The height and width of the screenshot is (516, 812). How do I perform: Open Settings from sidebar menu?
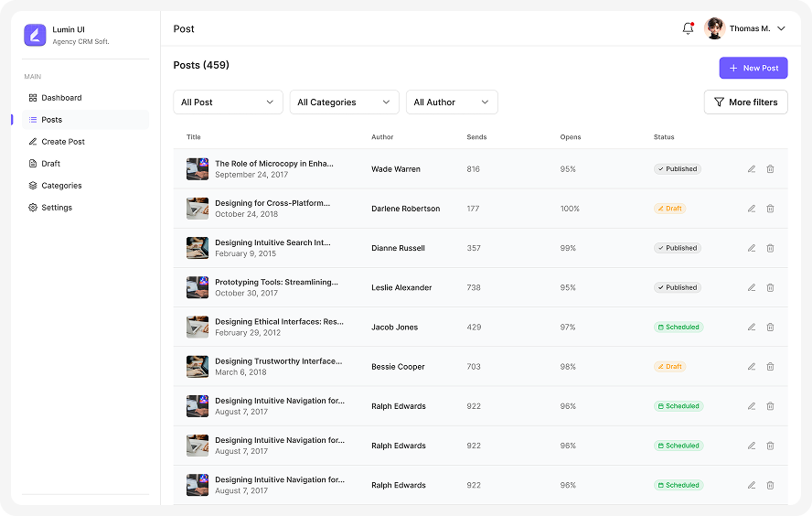[57, 208]
